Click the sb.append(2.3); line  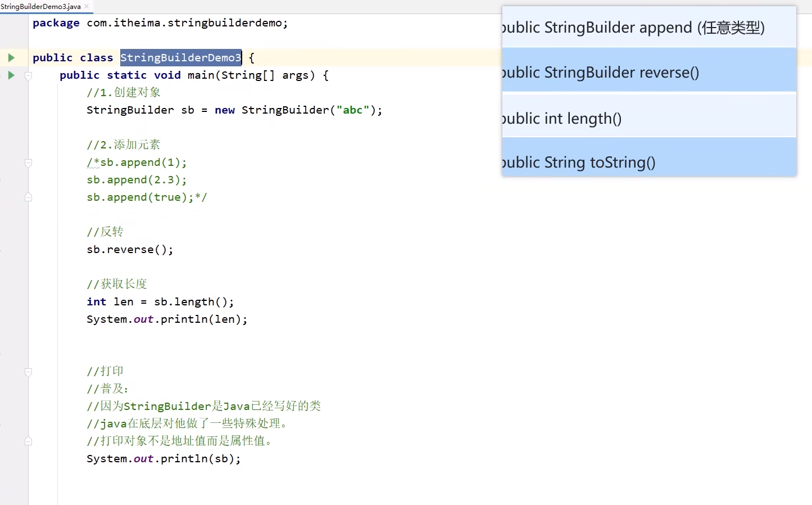pos(137,180)
